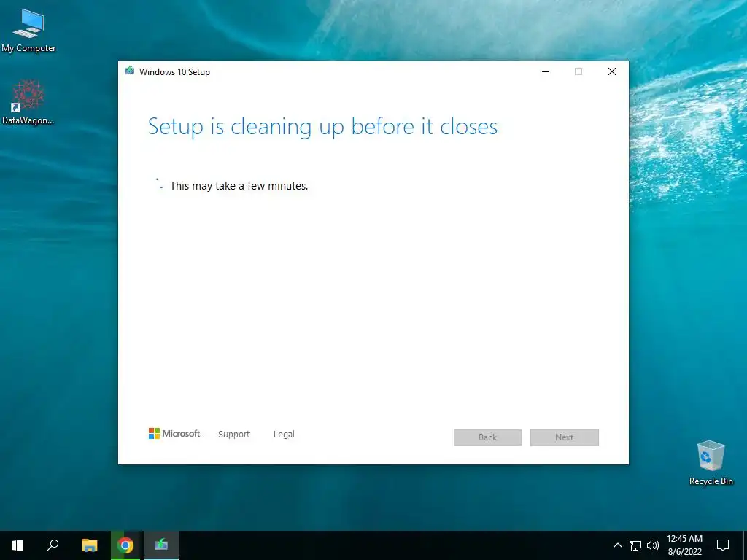The height and width of the screenshot is (560, 747).
Task: Click the Next button
Action: pos(565,437)
